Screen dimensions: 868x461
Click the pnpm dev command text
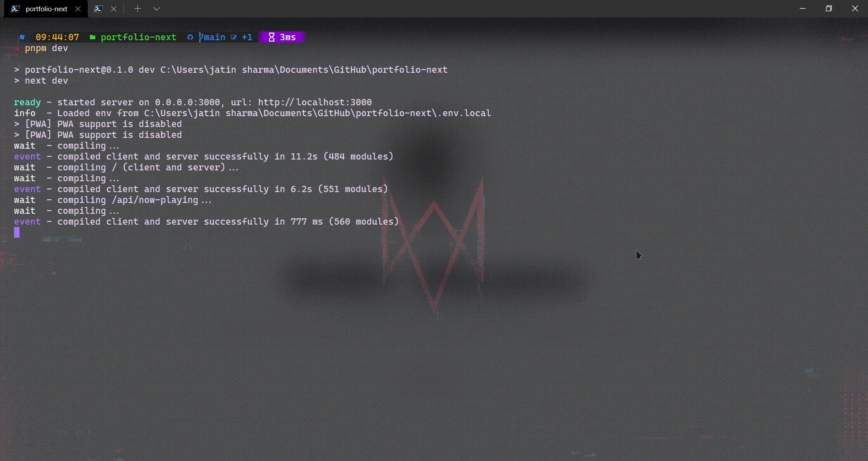46,48
